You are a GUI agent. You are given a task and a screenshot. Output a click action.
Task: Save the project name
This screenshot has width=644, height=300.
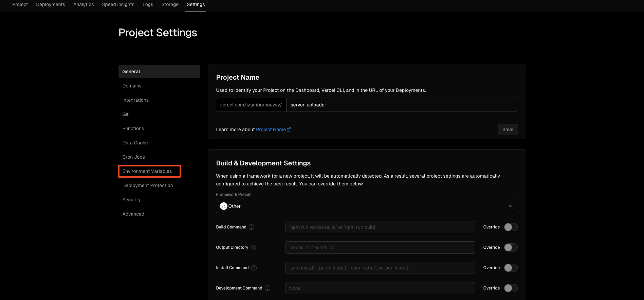pyautogui.click(x=508, y=129)
